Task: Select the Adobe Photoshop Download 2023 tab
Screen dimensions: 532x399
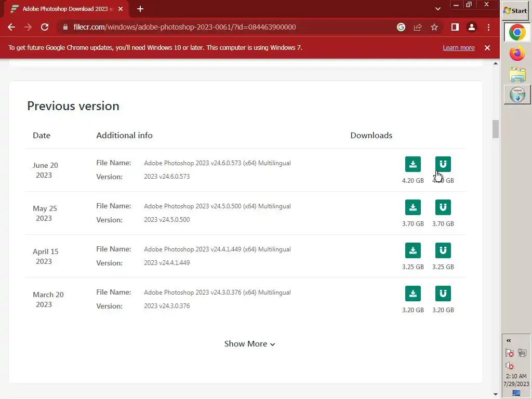Action: (x=65, y=9)
